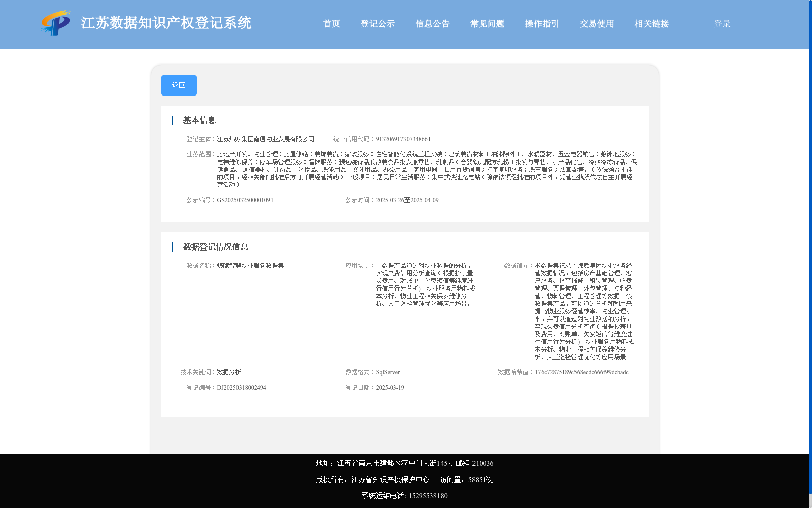Image resolution: width=812 pixels, height=508 pixels.
Task: Click the 业务范围 description paragraph
Action: (x=427, y=170)
